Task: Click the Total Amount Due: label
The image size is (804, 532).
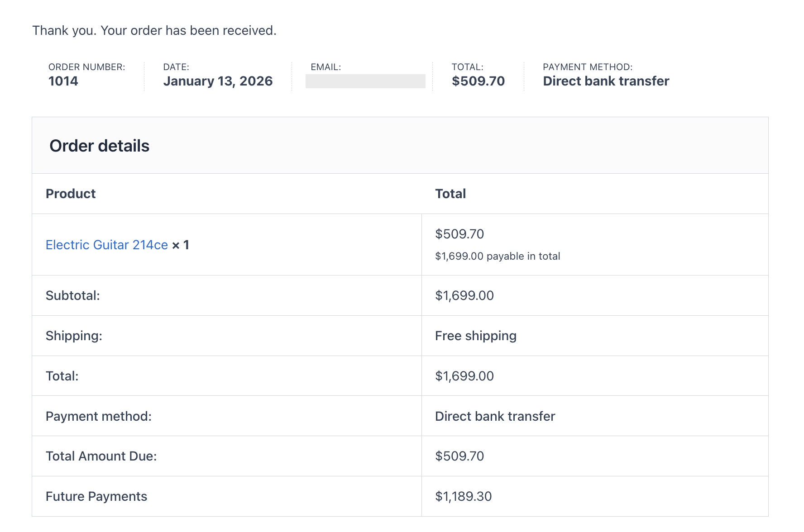Action: [x=101, y=456]
